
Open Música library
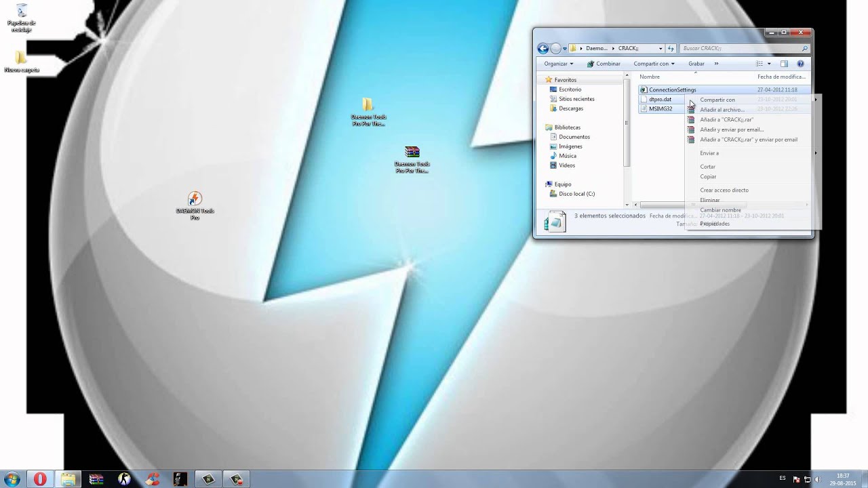(x=567, y=156)
